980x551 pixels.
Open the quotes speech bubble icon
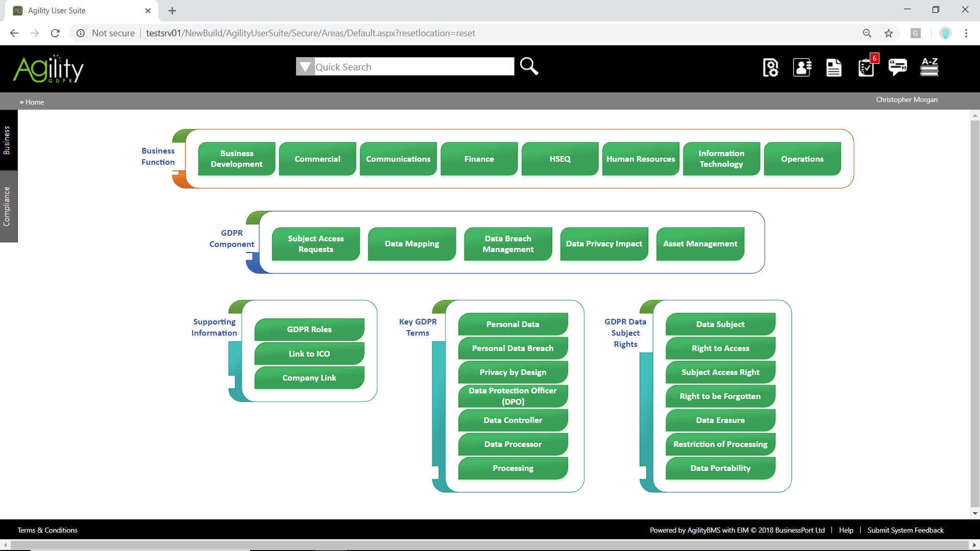click(x=897, y=67)
